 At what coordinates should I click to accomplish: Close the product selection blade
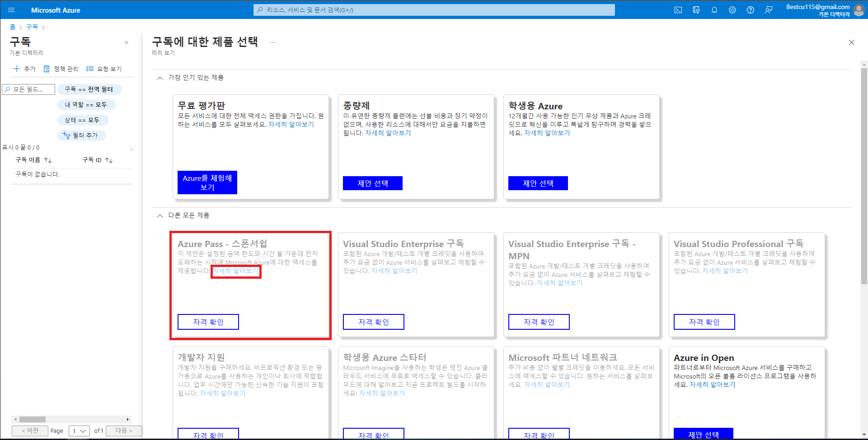852,42
